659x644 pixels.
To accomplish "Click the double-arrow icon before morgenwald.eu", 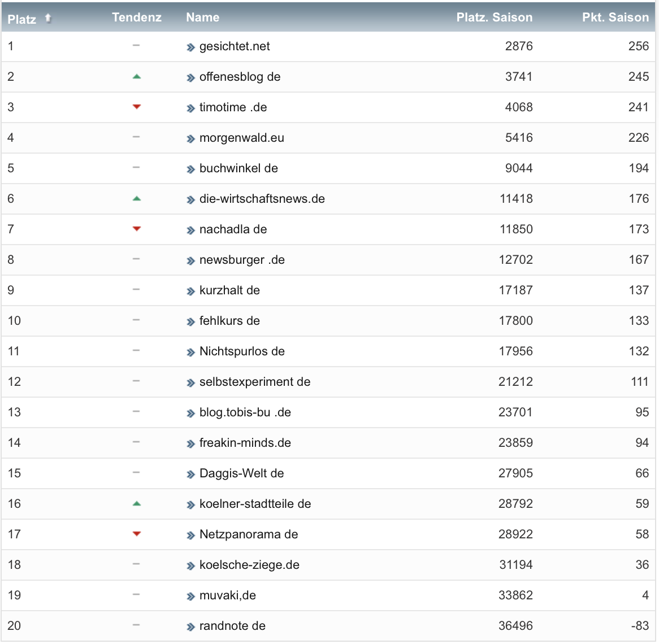I will 190,139.
